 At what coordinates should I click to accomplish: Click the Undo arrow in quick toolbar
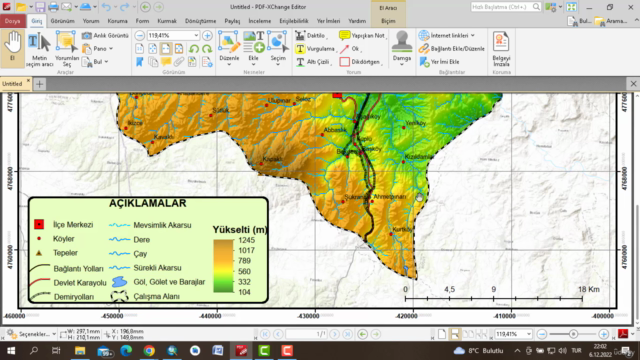coord(106,7)
